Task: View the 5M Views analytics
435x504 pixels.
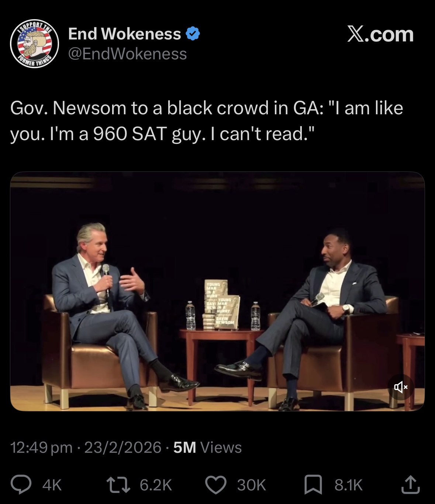Action: tap(207, 447)
